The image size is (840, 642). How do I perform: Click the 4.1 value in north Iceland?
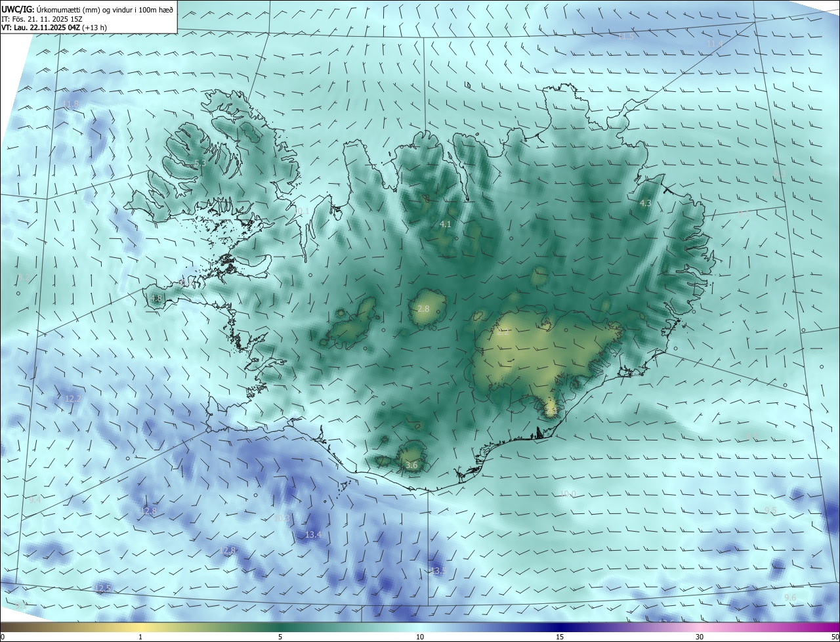(x=446, y=225)
